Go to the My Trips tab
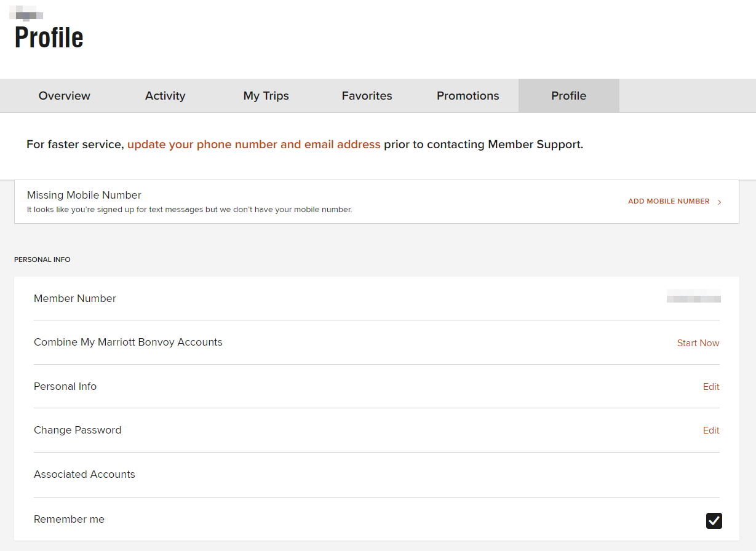Image resolution: width=756 pixels, height=551 pixels. 266,96
